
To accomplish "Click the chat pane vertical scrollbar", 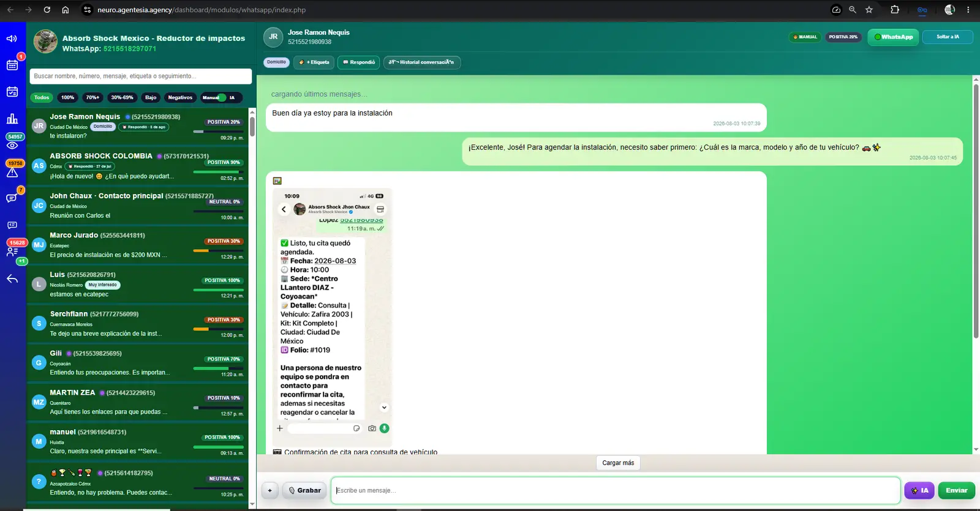I will pyautogui.click(x=976, y=211).
